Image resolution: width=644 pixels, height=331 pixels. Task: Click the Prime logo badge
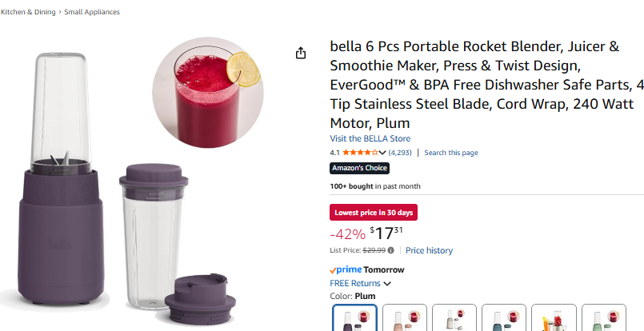346,270
